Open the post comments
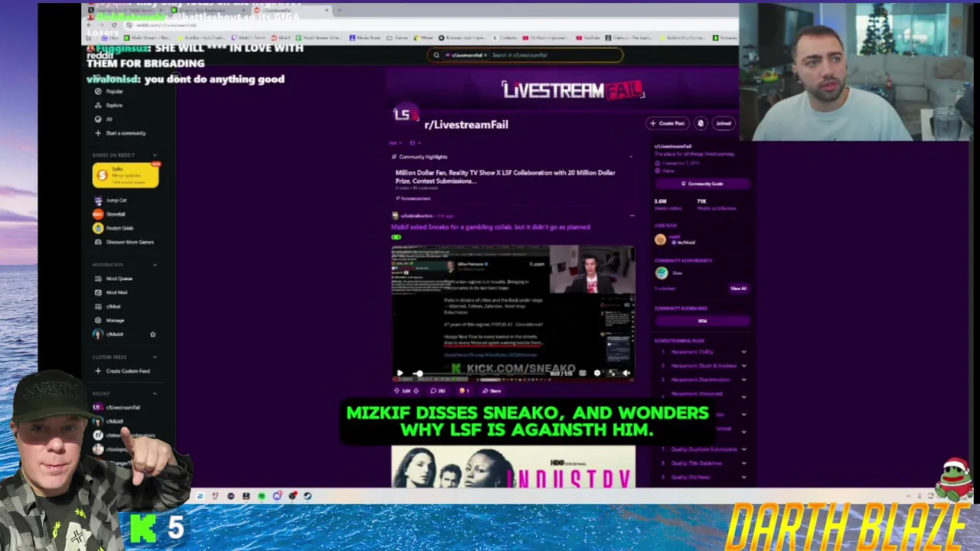980x551 pixels. 438,391
